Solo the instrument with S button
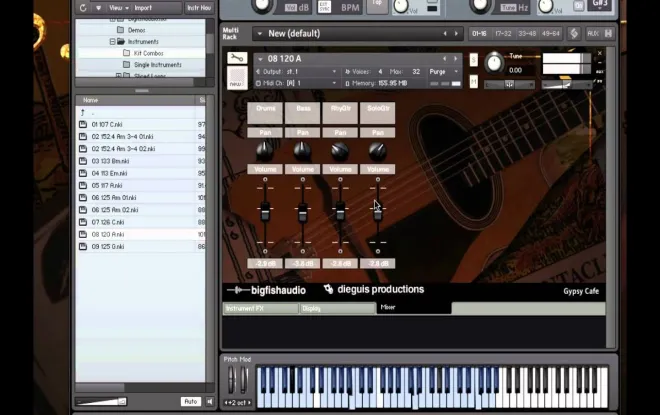This screenshot has height=415, width=660. coord(474,60)
